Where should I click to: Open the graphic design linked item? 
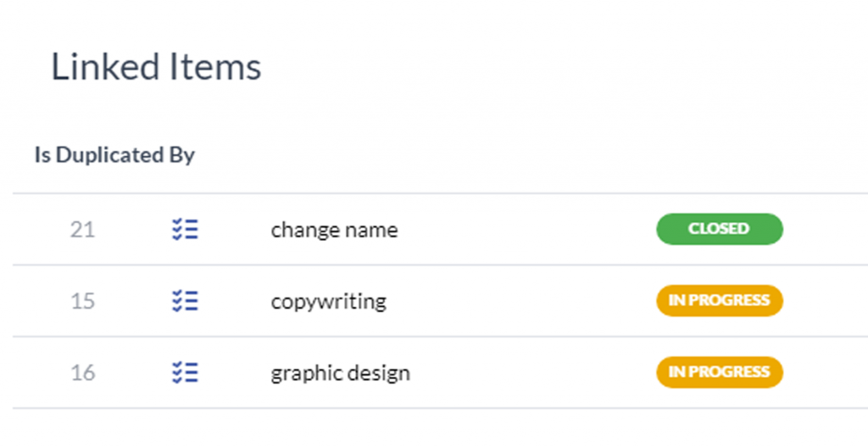coord(340,372)
